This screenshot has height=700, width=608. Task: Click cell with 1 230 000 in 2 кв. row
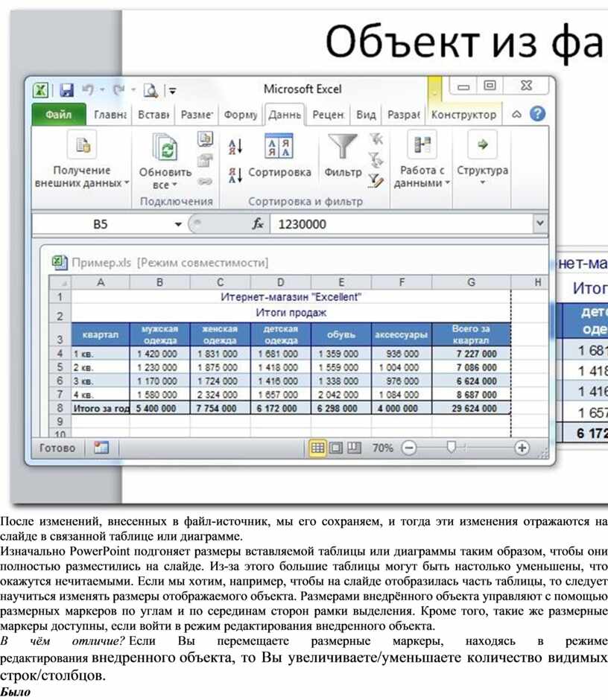(159, 367)
